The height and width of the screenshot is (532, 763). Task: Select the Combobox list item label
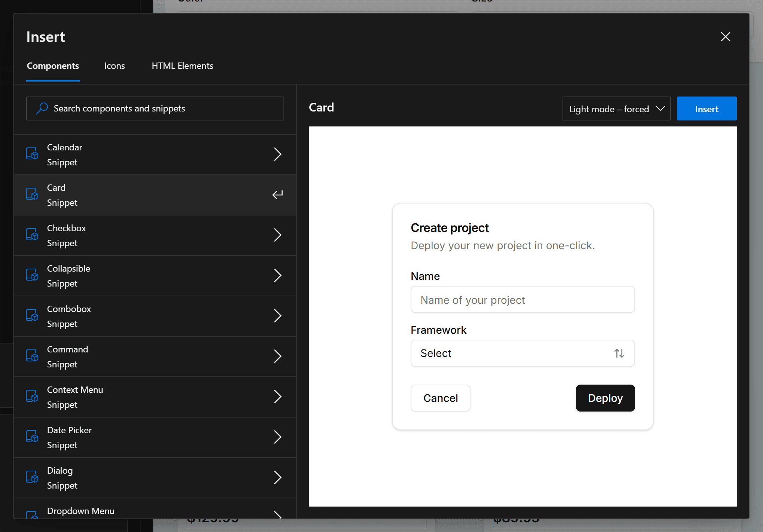(x=69, y=309)
